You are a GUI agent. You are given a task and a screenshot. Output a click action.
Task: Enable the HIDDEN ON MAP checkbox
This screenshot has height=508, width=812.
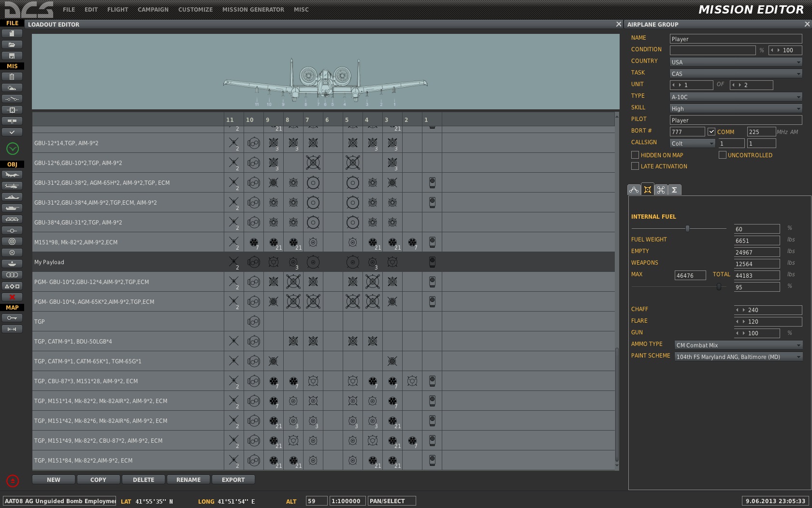pyautogui.click(x=635, y=155)
